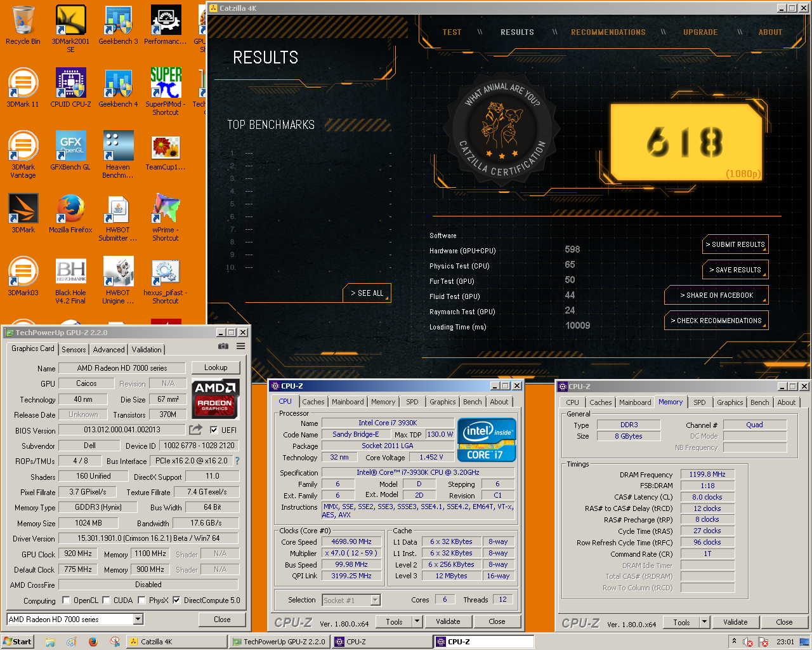Launch Geekbench 4 desktop shortcut
Image resolution: width=812 pixels, height=650 pixels.
[x=118, y=88]
